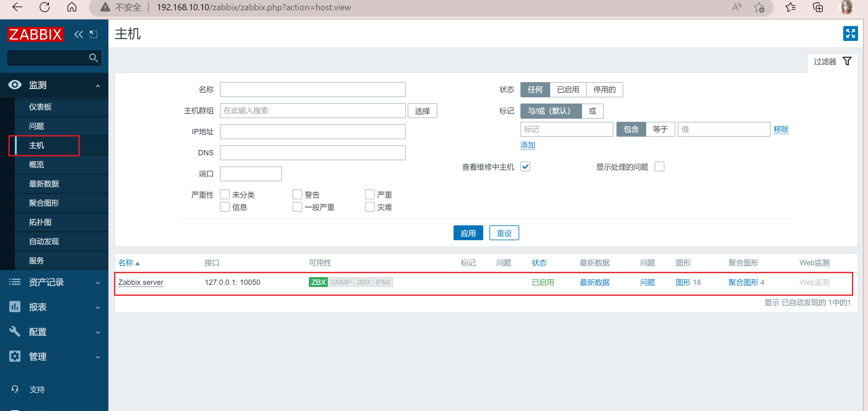868x411 pixels.
Task: Reload the page with refresh icon
Action: pyautogui.click(x=45, y=7)
